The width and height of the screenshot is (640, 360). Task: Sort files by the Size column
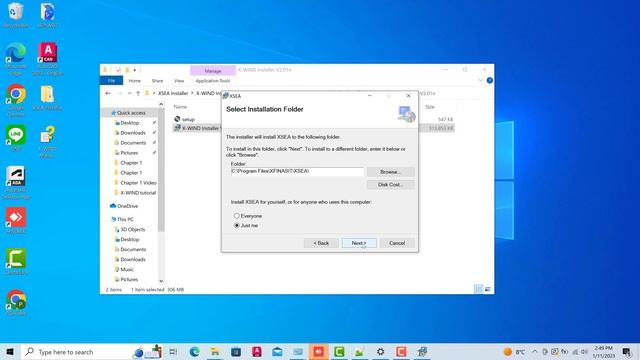click(x=430, y=107)
